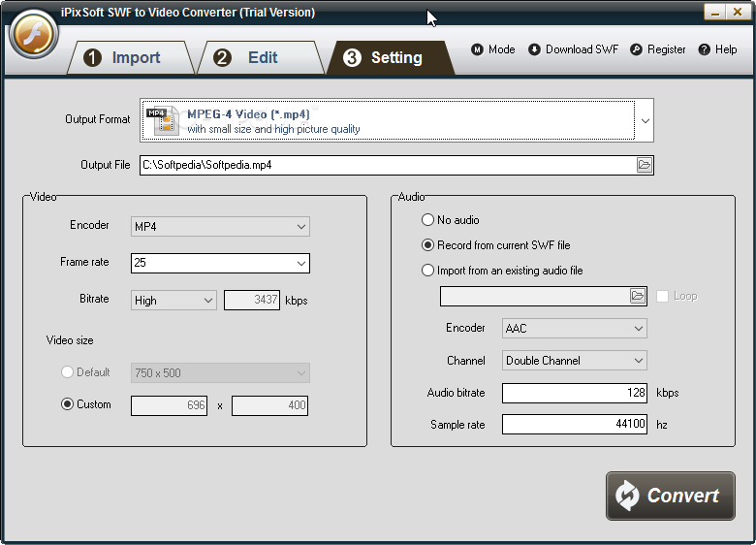Click the MP4 file format icon
This screenshot has width=756, height=545.
(163, 120)
